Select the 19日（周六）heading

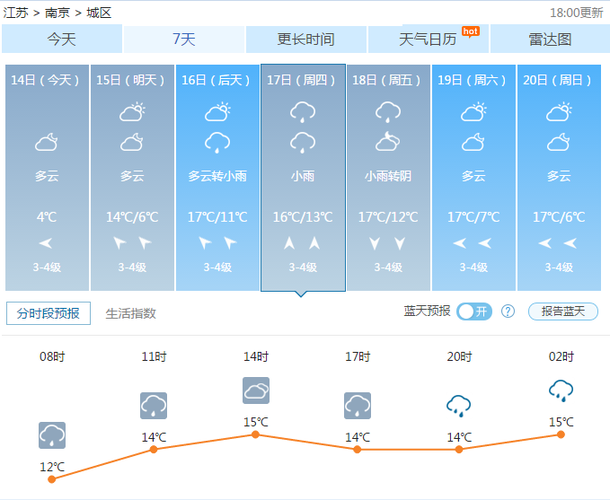473,80
